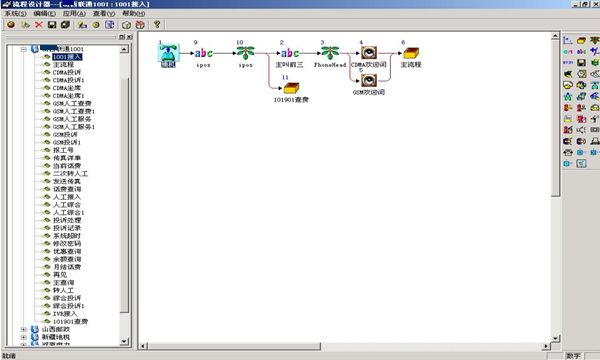Open the 系统(S) menu

pyautogui.click(x=15, y=13)
